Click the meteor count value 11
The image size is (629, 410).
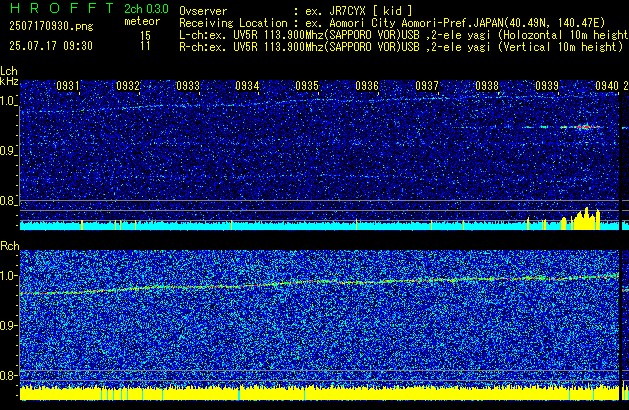(x=145, y=46)
